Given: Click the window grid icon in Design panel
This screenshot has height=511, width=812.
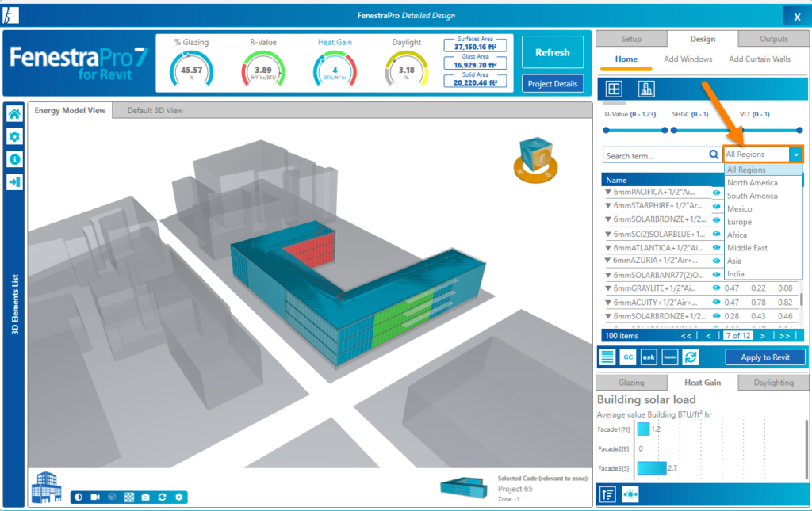Looking at the screenshot, I should tap(614, 89).
